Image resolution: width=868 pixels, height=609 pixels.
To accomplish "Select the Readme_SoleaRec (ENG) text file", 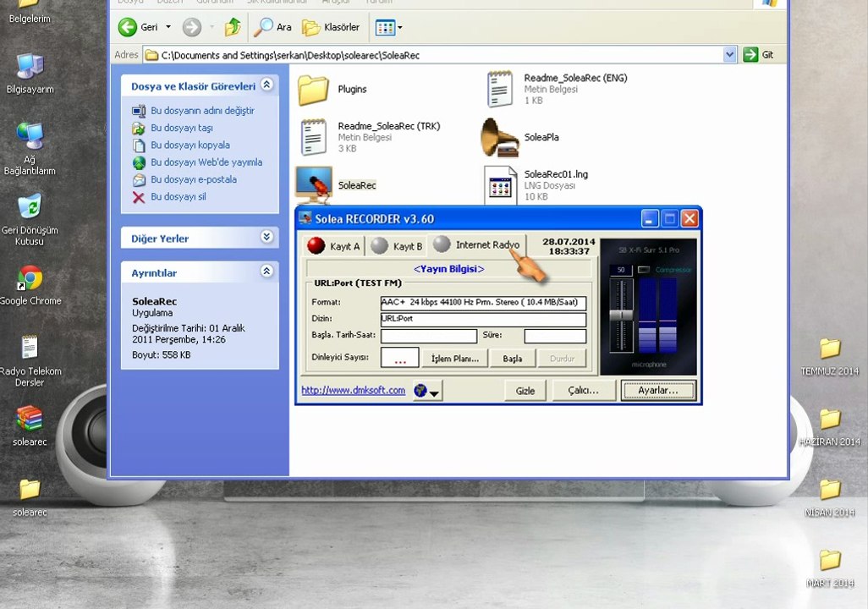I will (557, 89).
